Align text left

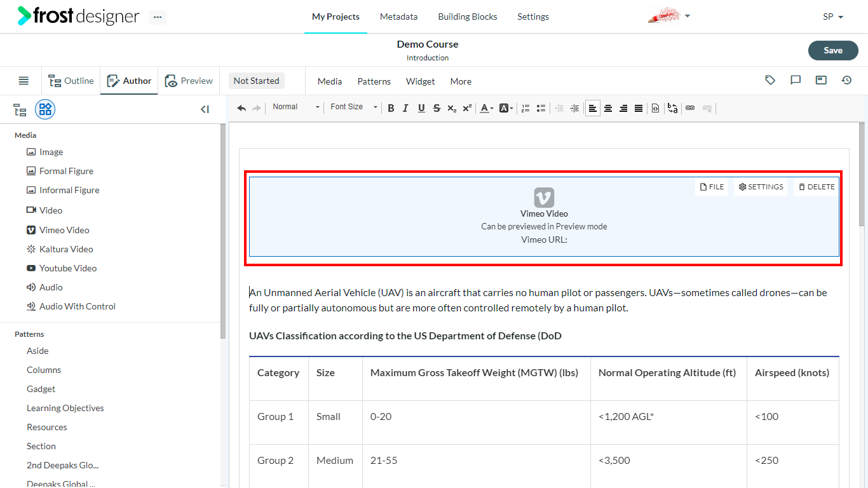(593, 108)
